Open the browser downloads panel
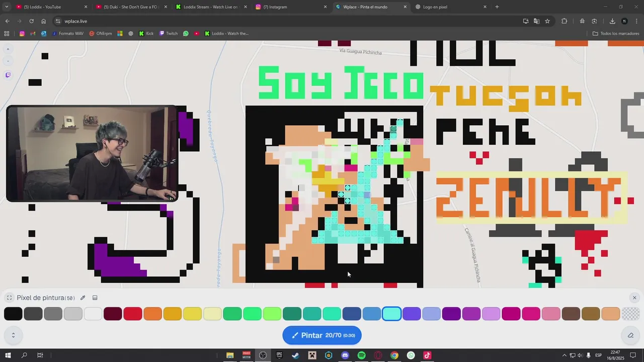 pos(612,21)
